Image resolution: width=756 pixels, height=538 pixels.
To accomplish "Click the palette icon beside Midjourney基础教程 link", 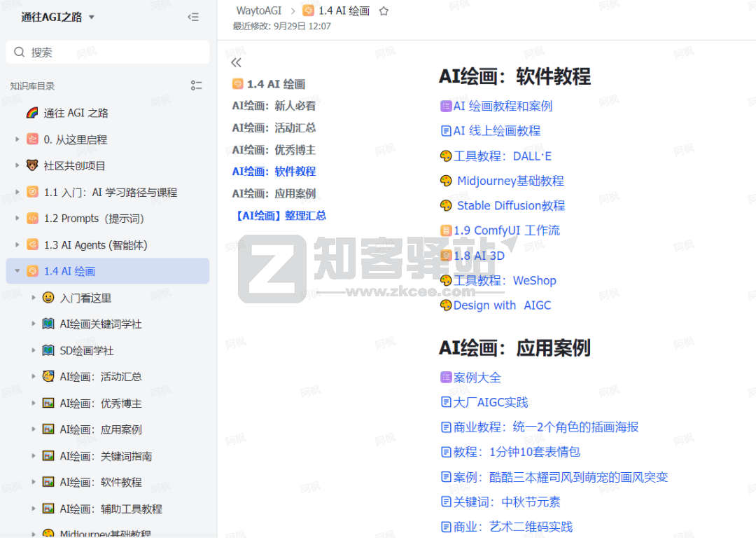I will tap(446, 181).
